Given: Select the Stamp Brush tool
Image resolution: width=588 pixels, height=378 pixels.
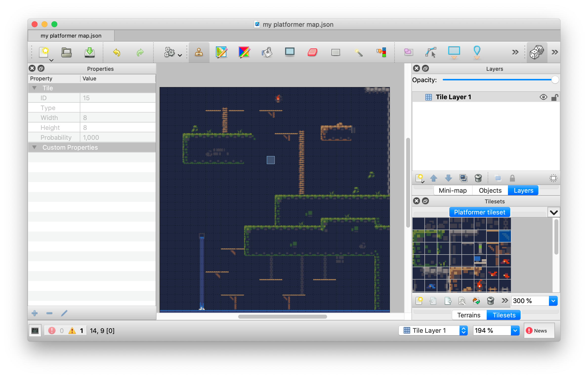Looking at the screenshot, I should point(199,52).
